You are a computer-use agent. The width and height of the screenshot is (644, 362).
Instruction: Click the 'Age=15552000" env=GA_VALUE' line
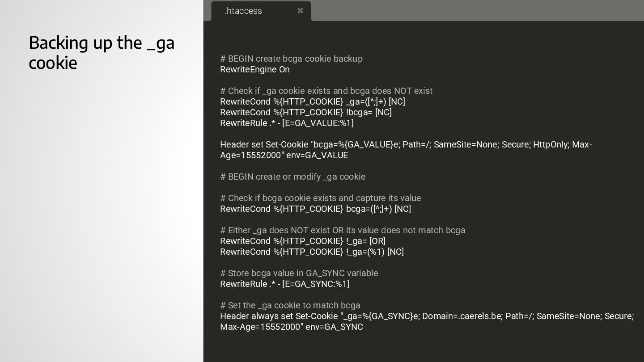(x=284, y=156)
